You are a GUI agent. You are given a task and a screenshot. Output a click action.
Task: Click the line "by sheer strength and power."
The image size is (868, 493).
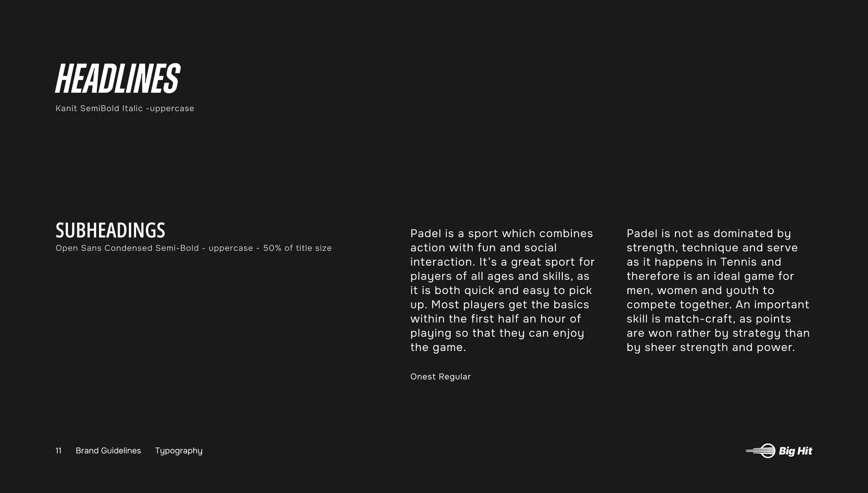click(710, 347)
